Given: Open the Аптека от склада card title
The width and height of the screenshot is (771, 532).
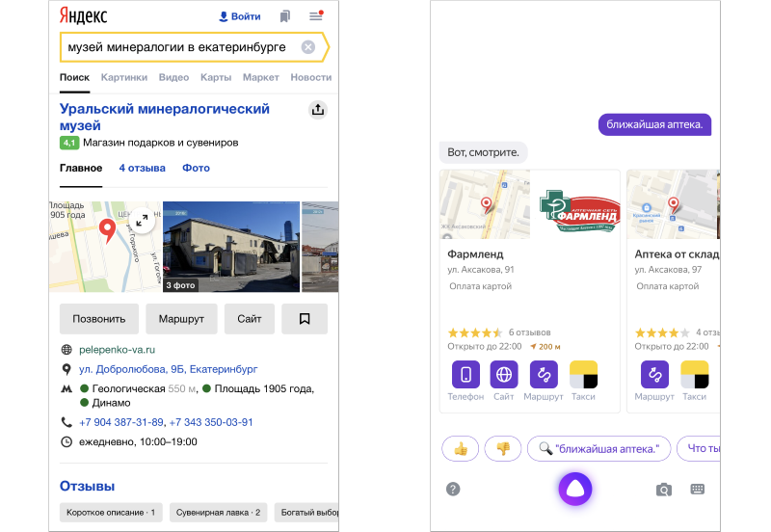Looking at the screenshot, I should tap(678, 254).
